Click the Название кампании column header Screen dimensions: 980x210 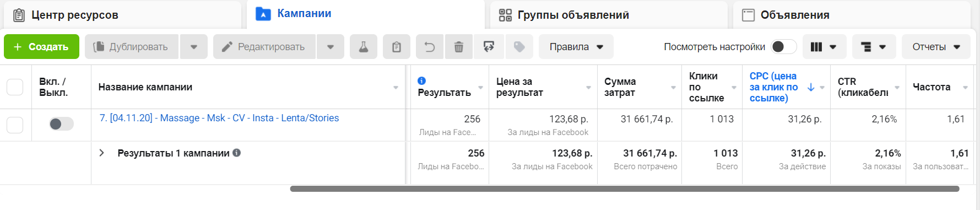point(145,87)
